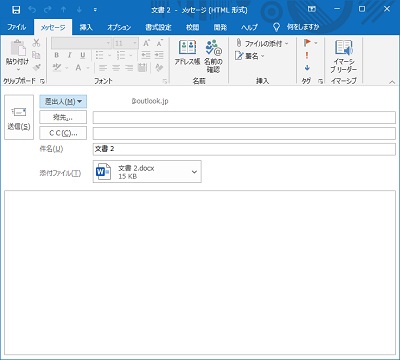
Task: Open the highlight color dropdown arrow
Action: point(66,68)
